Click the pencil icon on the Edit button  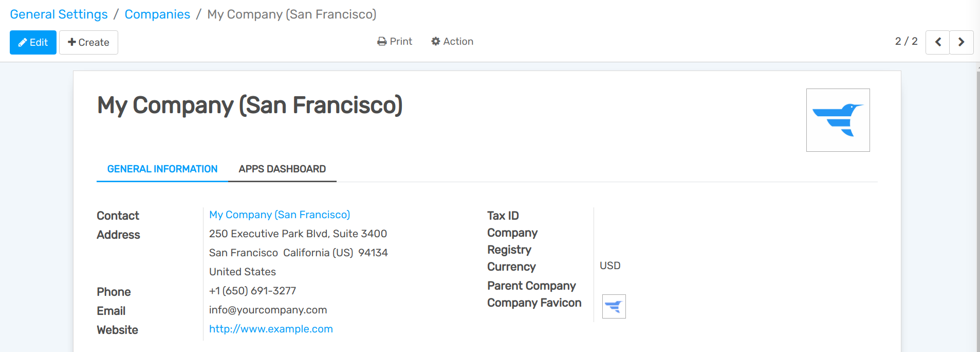click(x=22, y=42)
